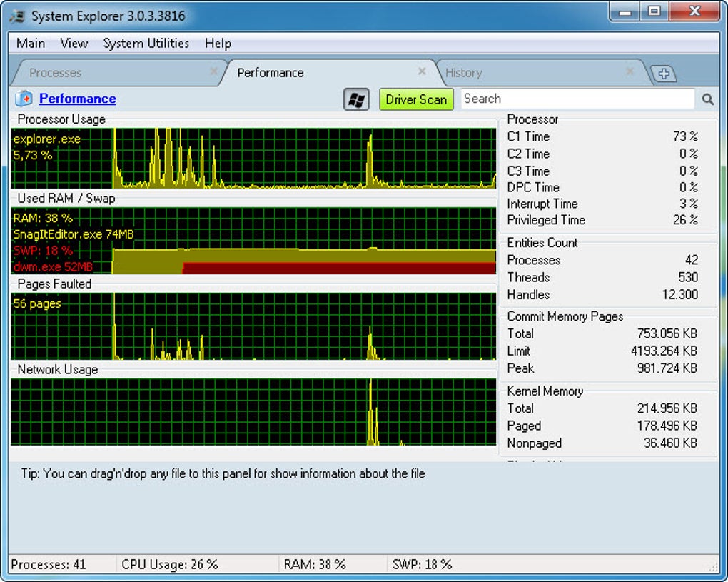Click the System Explorer title bar icon

[x=17, y=16]
